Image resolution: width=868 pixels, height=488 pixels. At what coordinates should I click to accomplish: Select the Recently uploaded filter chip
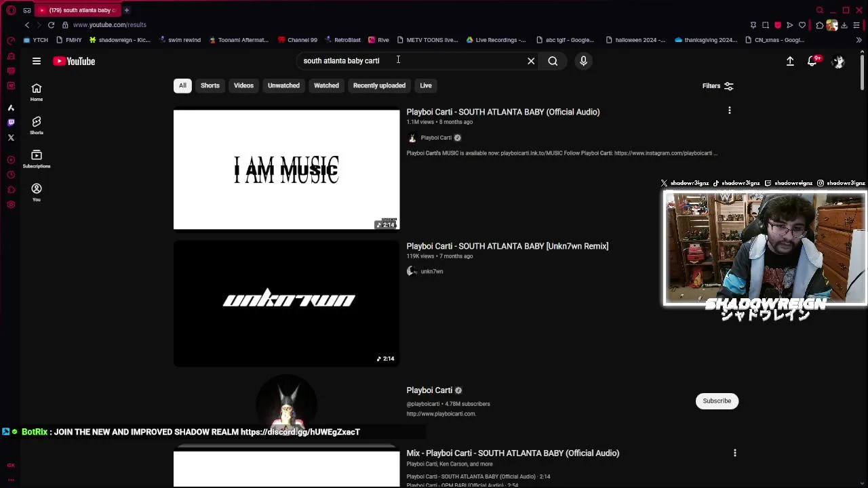click(x=379, y=85)
